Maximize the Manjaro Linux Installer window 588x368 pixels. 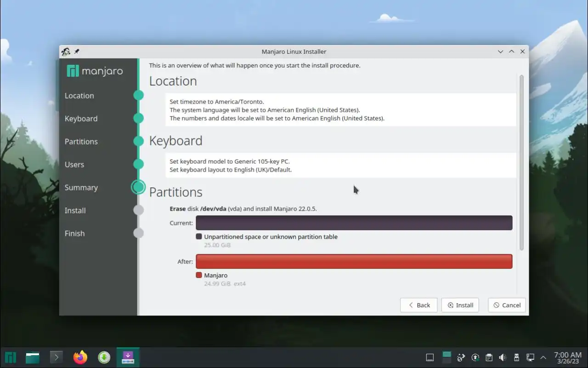coord(511,52)
